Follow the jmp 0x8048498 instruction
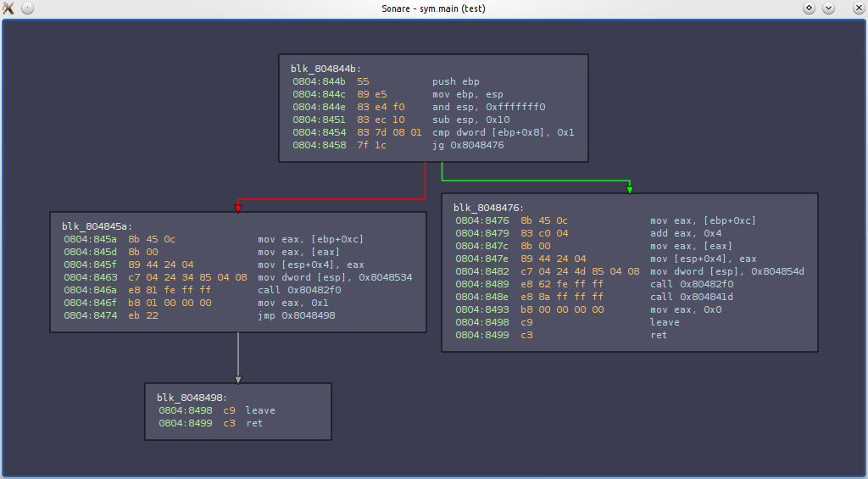Screen dimensions: 868x479 [x=297, y=315]
